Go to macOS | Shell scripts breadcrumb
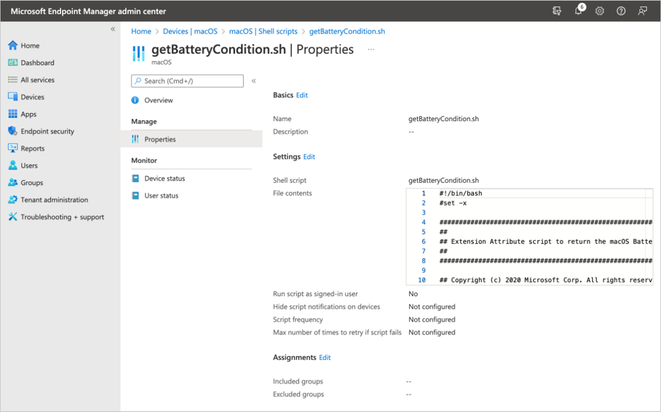This screenshot has width=661, height=412. (x=263, y=31)
